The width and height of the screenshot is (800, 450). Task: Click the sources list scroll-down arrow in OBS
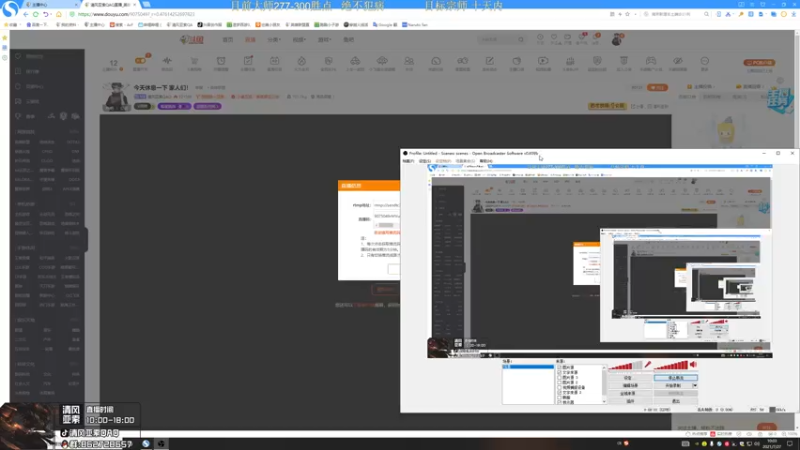coord(604,402)
